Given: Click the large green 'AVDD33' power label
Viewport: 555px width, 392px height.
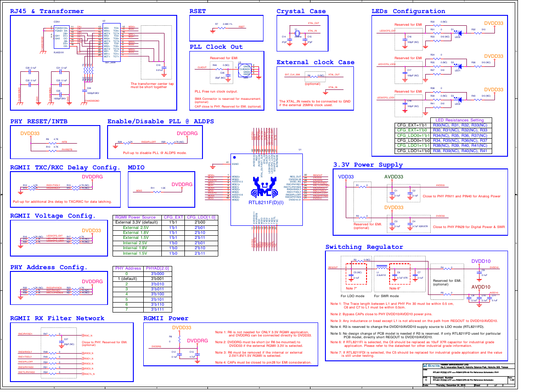Looking at the screenshot, I should [x=394, y=177].
